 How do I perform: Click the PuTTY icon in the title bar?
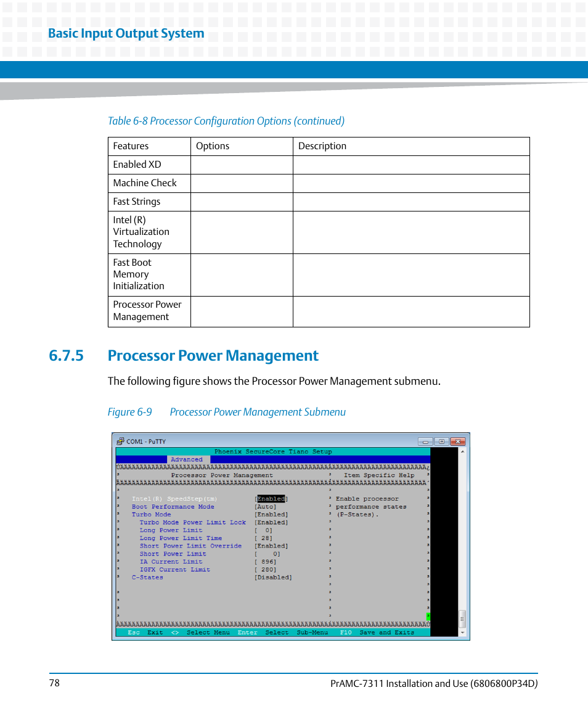point(120,441)
